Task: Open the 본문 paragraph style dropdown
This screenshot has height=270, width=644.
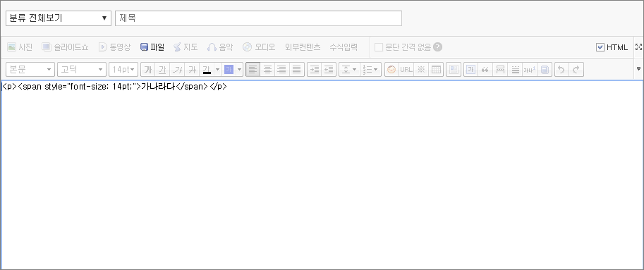Action: 30,70
